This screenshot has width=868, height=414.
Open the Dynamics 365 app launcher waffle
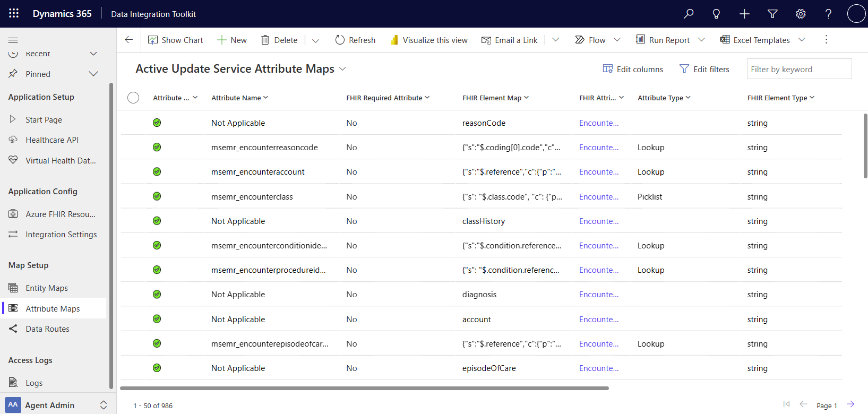click(14, 14)
